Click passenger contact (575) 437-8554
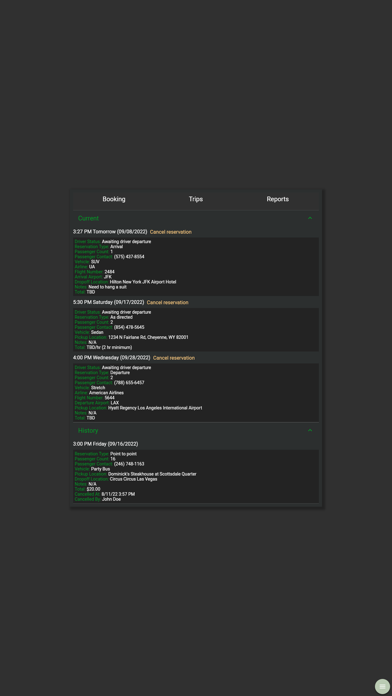 pos(129,257)
